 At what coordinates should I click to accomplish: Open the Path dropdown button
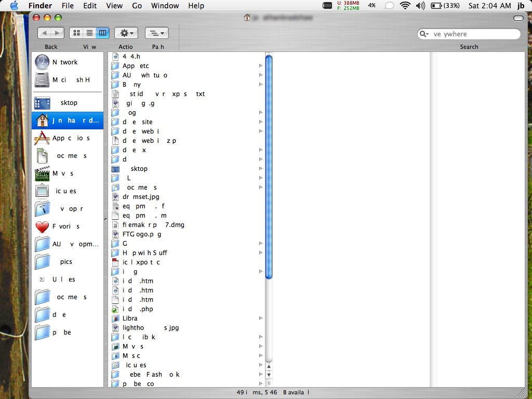(157, 33)
